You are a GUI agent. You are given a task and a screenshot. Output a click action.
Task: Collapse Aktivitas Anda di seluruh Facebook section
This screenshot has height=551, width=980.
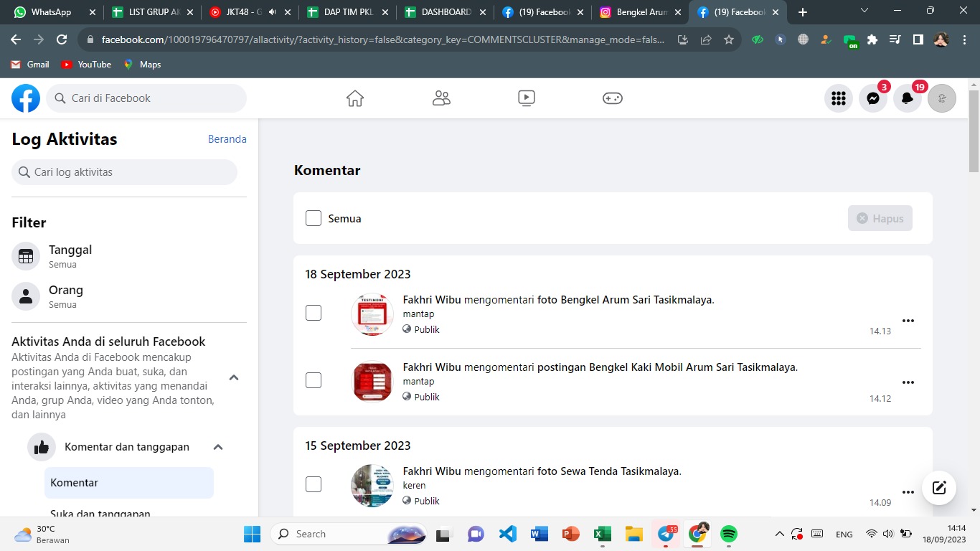(234, 378)
